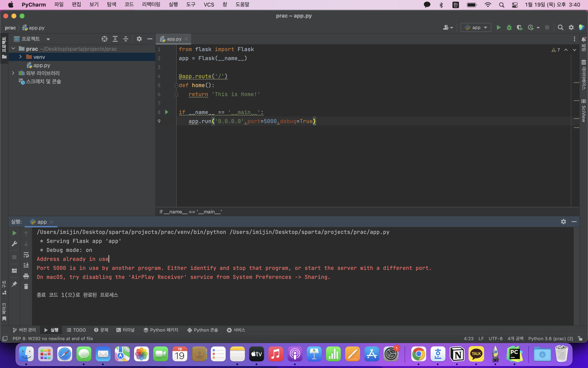The height and width of the screenshot is (368, 588).
Task: Expand the 외부 라이브러리 node
Action: 13,73
